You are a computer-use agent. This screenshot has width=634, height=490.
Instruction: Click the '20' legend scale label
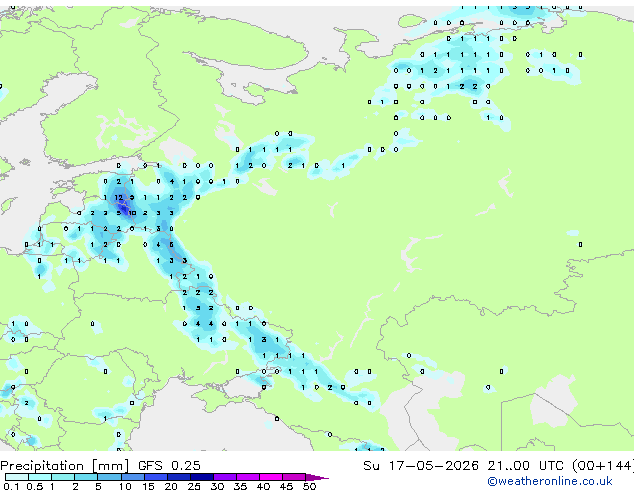(171, 486)
